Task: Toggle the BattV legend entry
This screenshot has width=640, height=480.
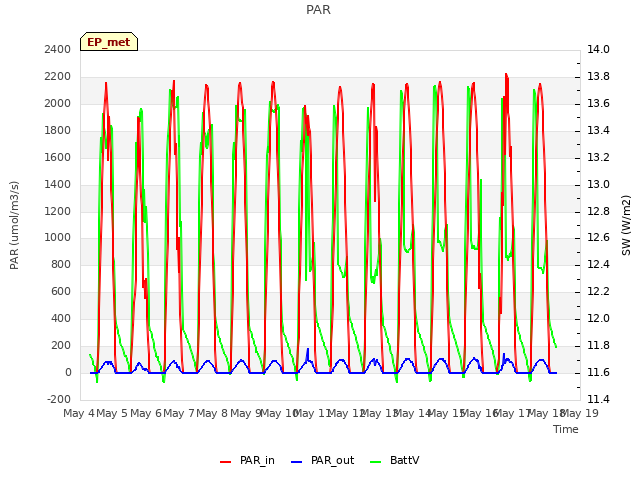Action: pyautogui.click(x=394, y=460)
